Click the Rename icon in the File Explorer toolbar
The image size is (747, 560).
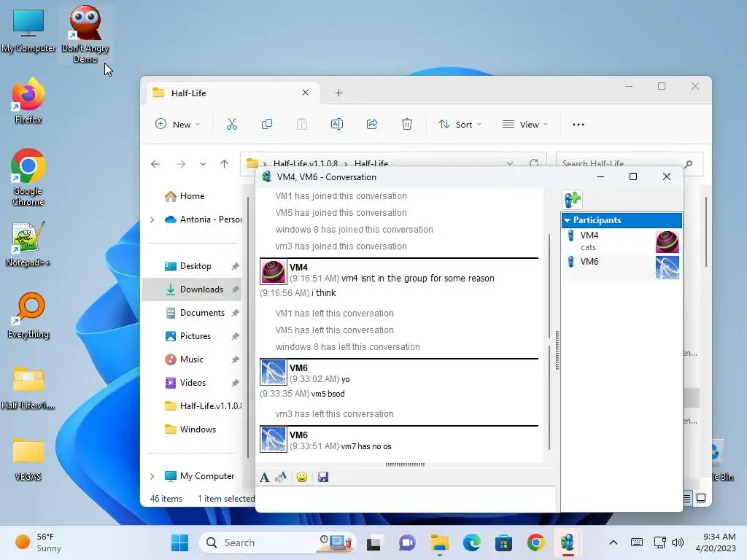pos(337,124)
